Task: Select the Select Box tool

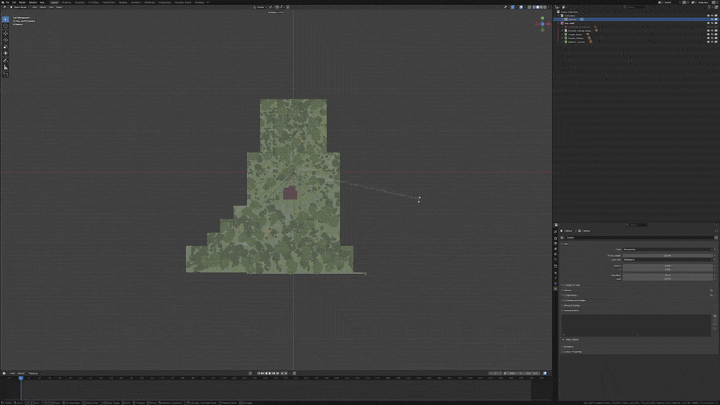Action: click(6, 19)
